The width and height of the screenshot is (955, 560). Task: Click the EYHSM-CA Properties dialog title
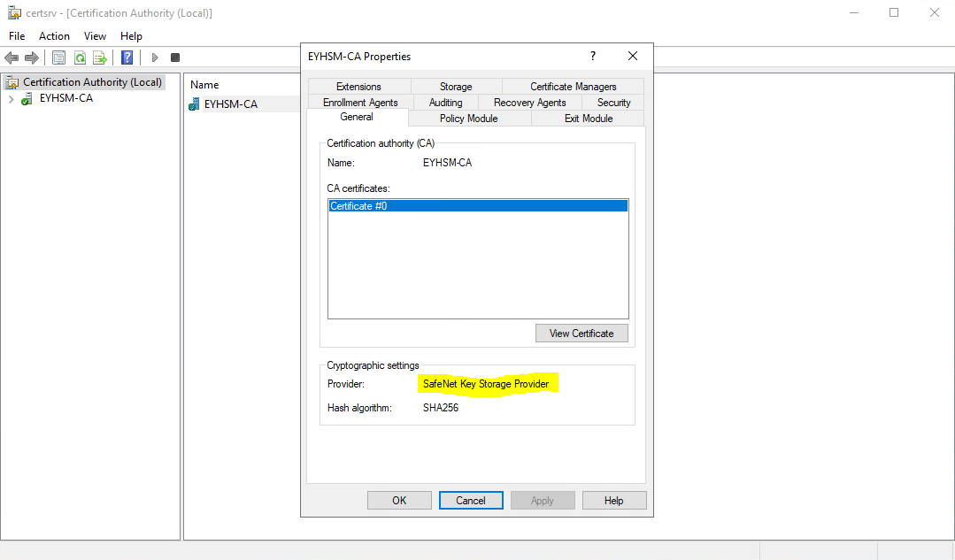pos(359,56)
